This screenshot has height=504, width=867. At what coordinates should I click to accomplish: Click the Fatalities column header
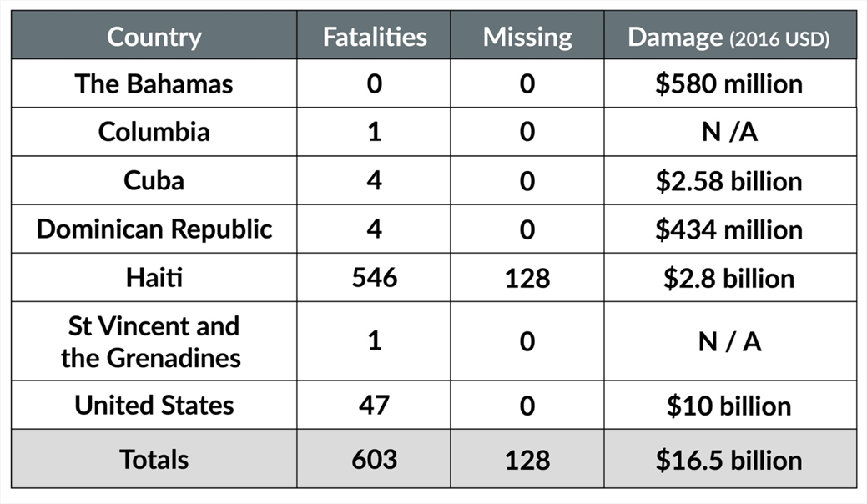pos(375,37)
